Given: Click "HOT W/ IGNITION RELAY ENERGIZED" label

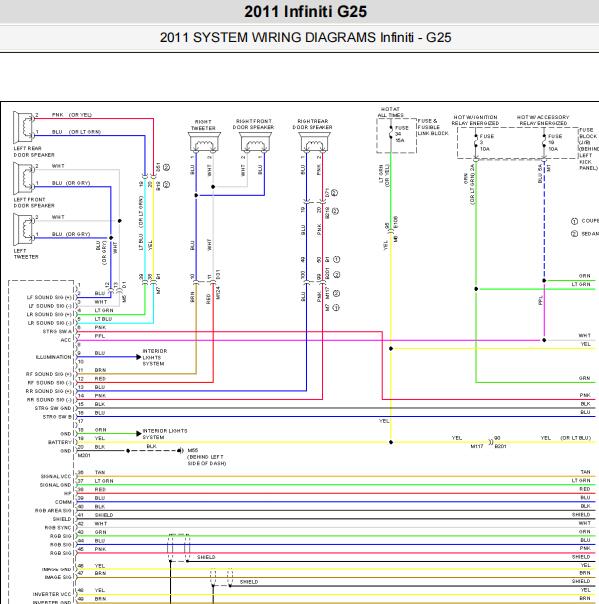Looking at the screenshot, I should coord(475,120).
